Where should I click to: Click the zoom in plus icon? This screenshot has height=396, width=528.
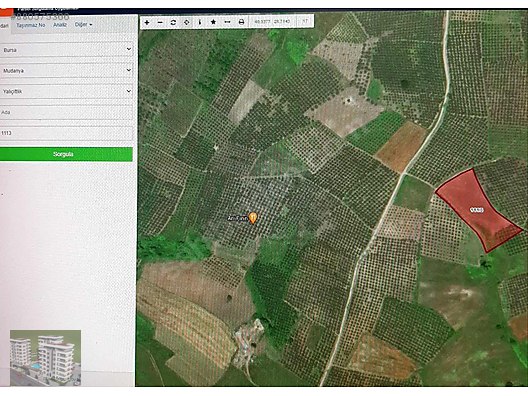[x=147, y=23]
